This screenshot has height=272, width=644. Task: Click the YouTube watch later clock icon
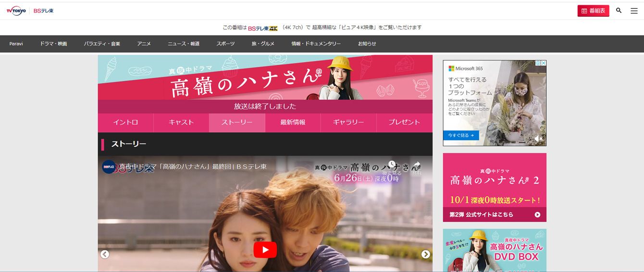pyautogui.click(x=392, y=166)
